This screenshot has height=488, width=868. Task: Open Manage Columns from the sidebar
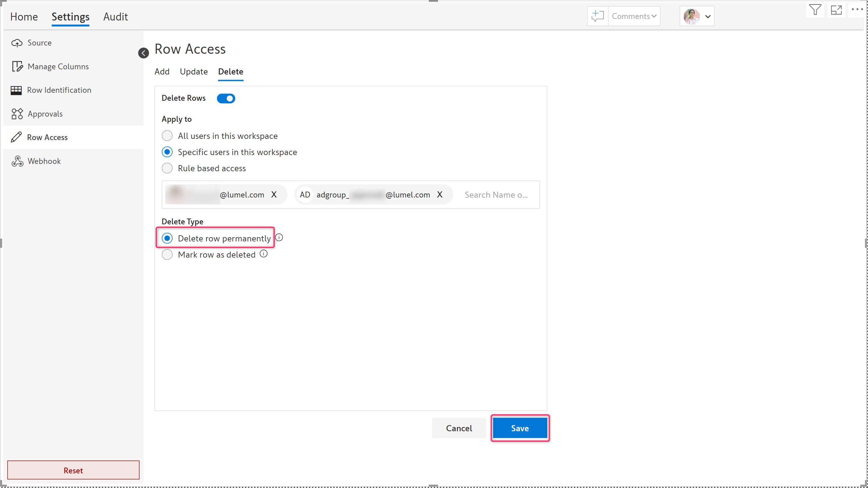point(58,66)
